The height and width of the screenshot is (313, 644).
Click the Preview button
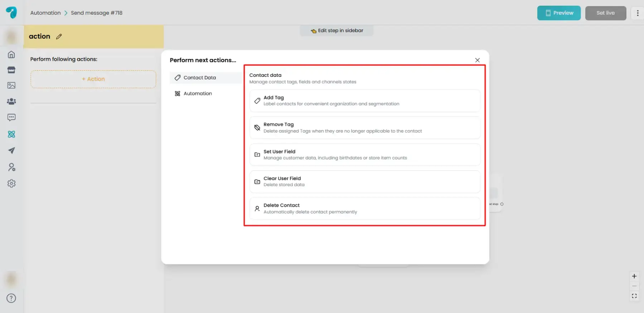click(x=558, y=13)
